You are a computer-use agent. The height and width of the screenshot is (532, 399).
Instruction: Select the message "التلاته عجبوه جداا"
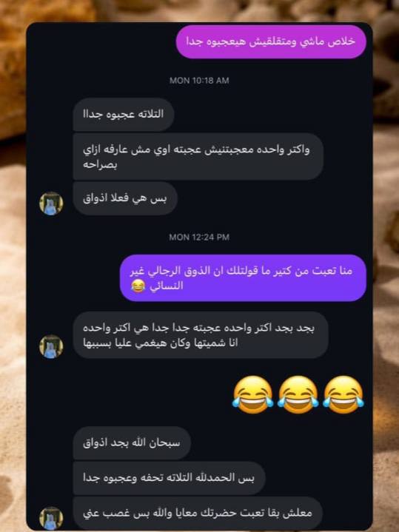click(124, 115)
